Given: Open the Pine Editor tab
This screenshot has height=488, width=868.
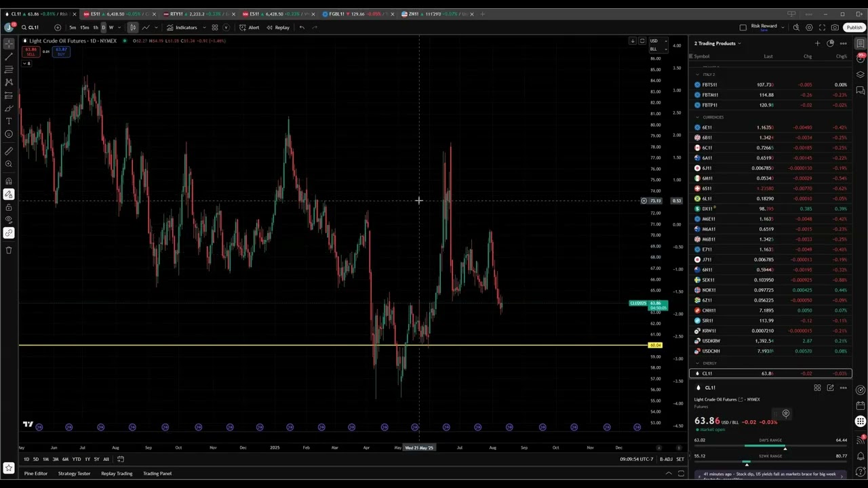Looking at the screenshot, I should click(36, 474).
